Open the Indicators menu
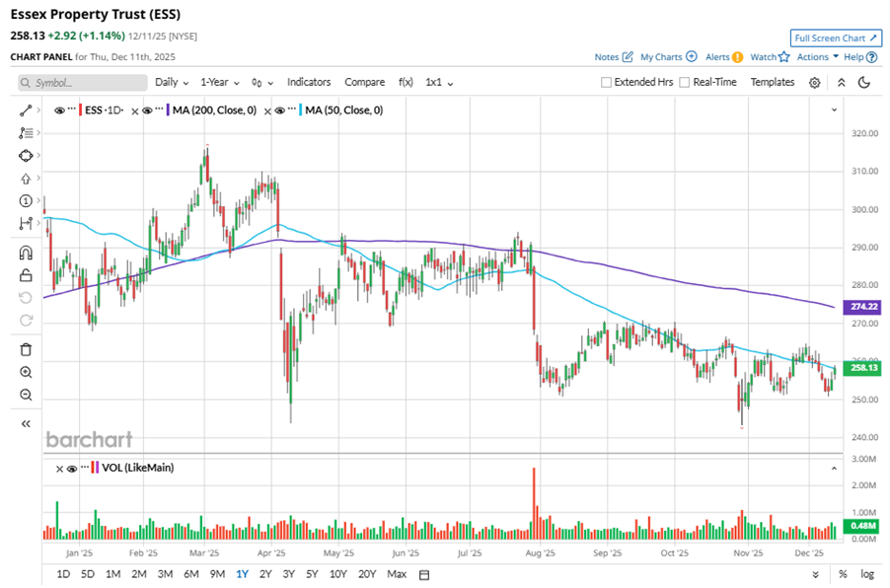This screenshot has height=588, width=890. (x=309, y=82)
